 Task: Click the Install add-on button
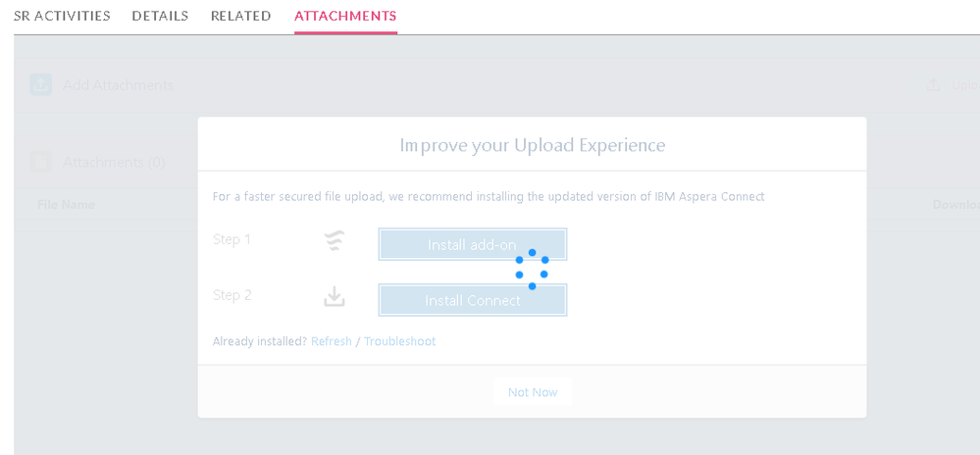(x=473, y=244)
